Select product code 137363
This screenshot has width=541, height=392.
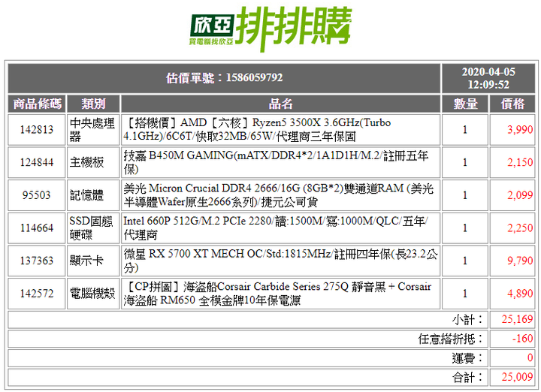[x=37, y=261]
